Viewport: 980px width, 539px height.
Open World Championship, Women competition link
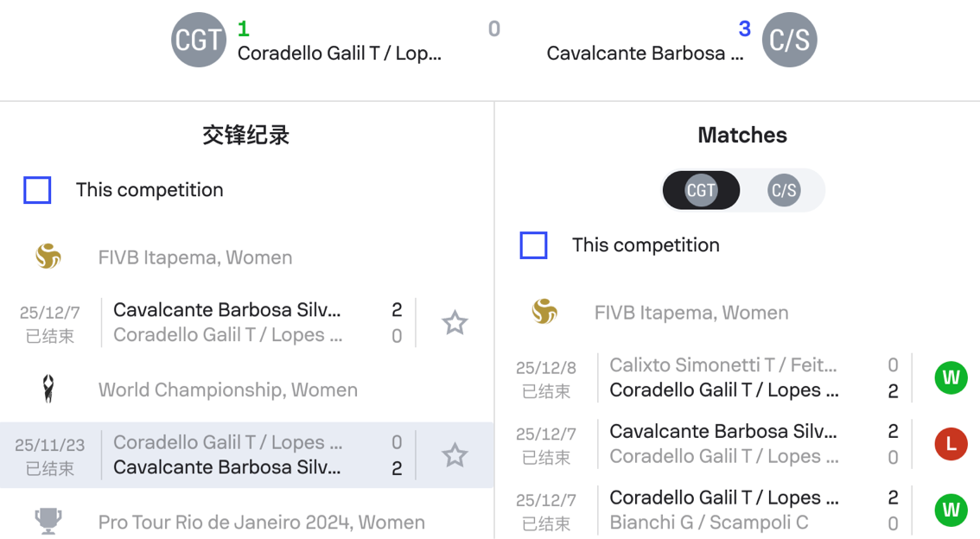coord(228,390)
